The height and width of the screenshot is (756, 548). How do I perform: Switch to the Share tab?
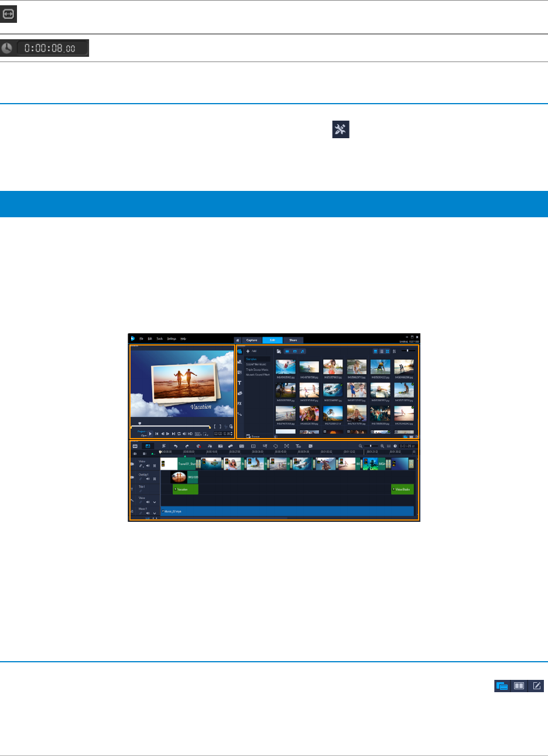coord(293,340)
